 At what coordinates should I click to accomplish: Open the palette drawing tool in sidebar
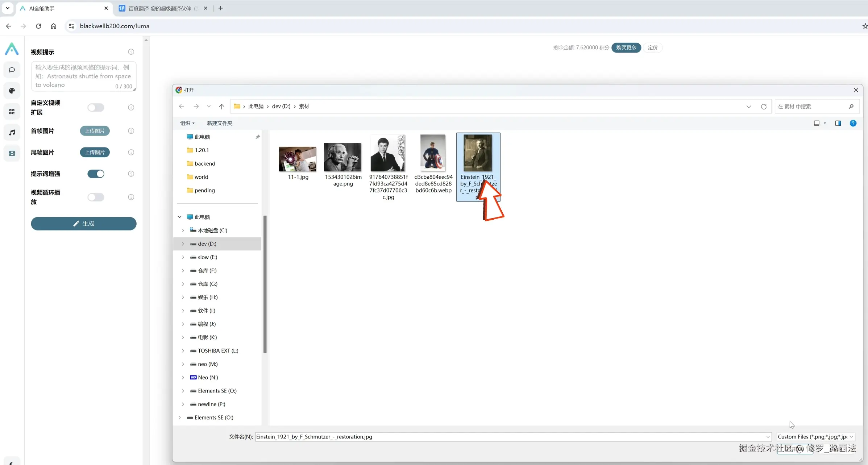point(12,91)
